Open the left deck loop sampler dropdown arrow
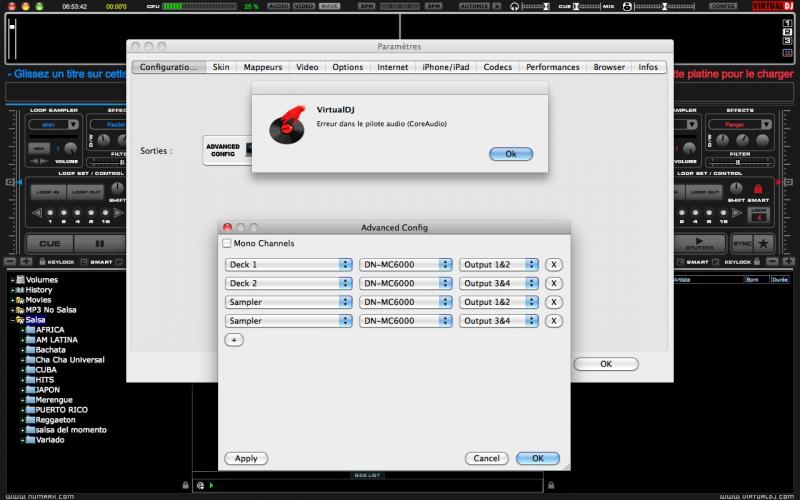The width and height of the screenshot is (800, 500). (x=73, y=124)
